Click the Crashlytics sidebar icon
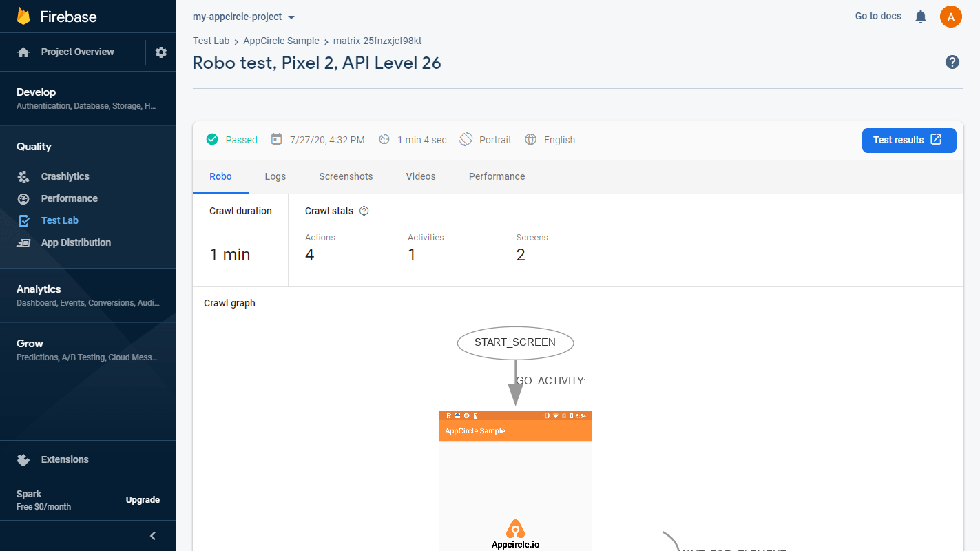 23,176
